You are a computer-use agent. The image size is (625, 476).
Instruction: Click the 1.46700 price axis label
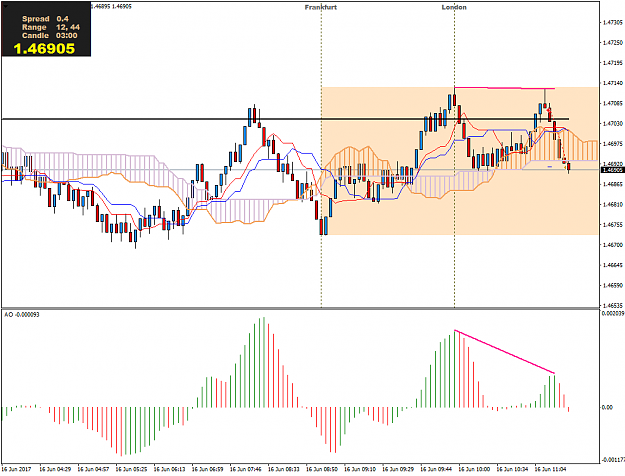click(x=612, y=245)
